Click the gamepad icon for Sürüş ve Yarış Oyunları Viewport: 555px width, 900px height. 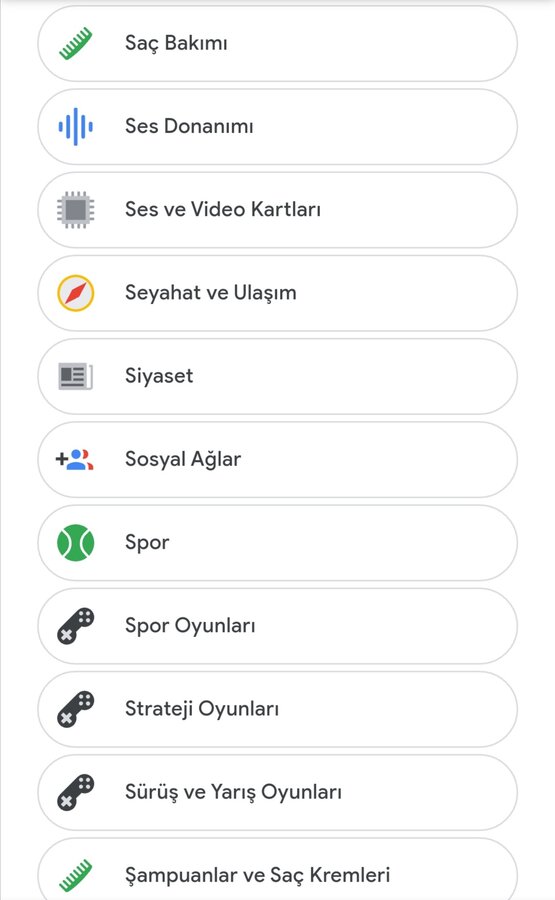pyautogui.click(x=76, y=793)
